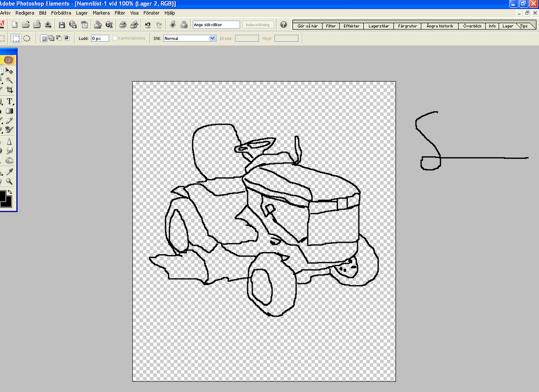Swap foreground and background colors arrow
The height and width of the screenshot is (392, 539).
click(x=9, y=192)
